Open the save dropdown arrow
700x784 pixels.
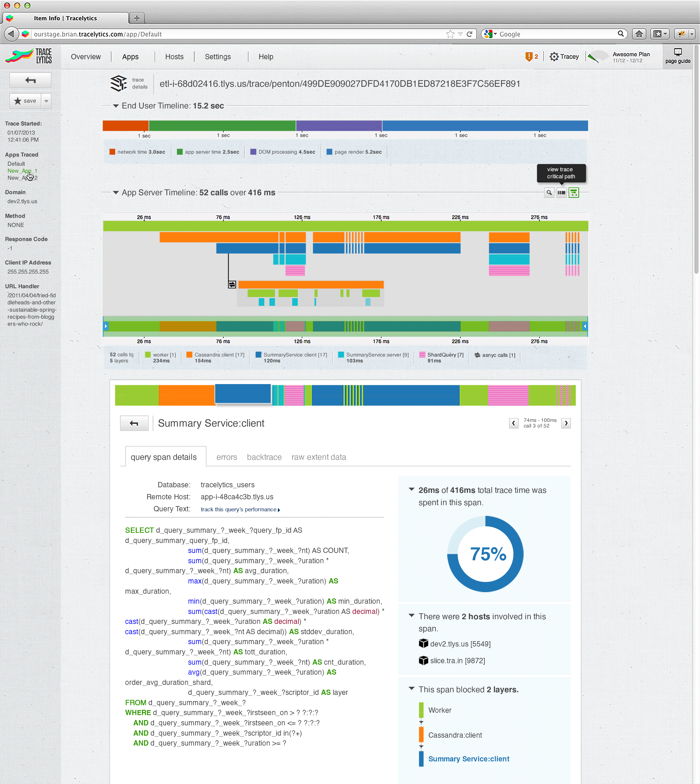click(x=46, y=101)
